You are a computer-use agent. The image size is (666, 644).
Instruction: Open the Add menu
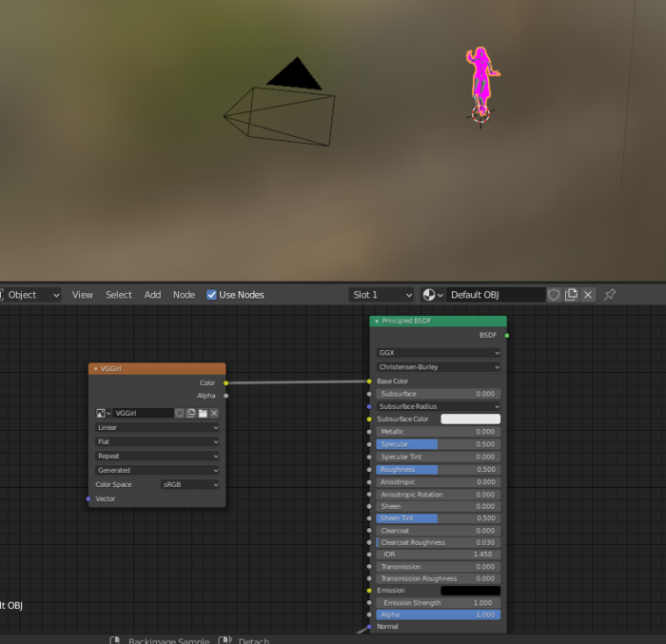152,295
